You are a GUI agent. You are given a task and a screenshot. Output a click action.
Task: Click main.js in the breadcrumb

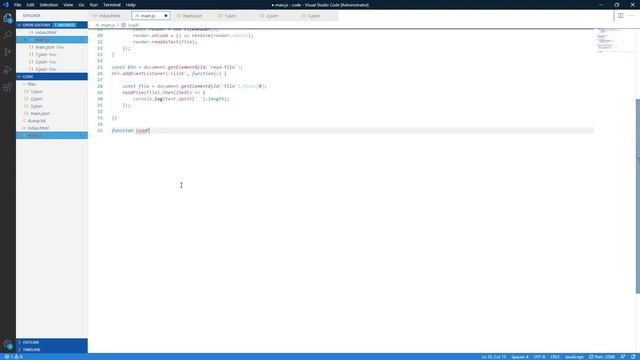click(x=108, y=25)
